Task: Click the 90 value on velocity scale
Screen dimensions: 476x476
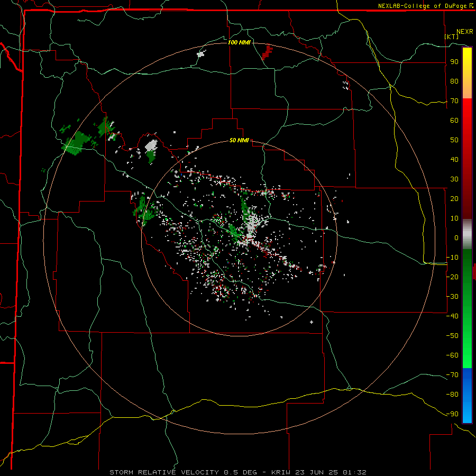Action: [x=454, y=62]
